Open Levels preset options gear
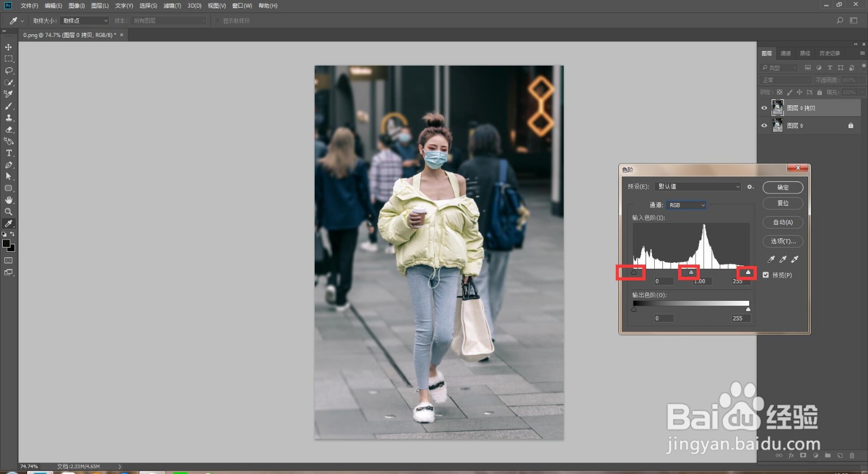Image resolution: width=868 pixels, height=474 pixels. 750,187
